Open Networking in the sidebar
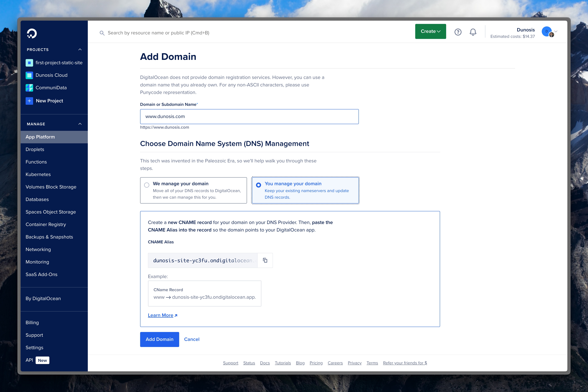Image resolution: width=588 pixels, height=392 pixels. [x=38, y=249]
